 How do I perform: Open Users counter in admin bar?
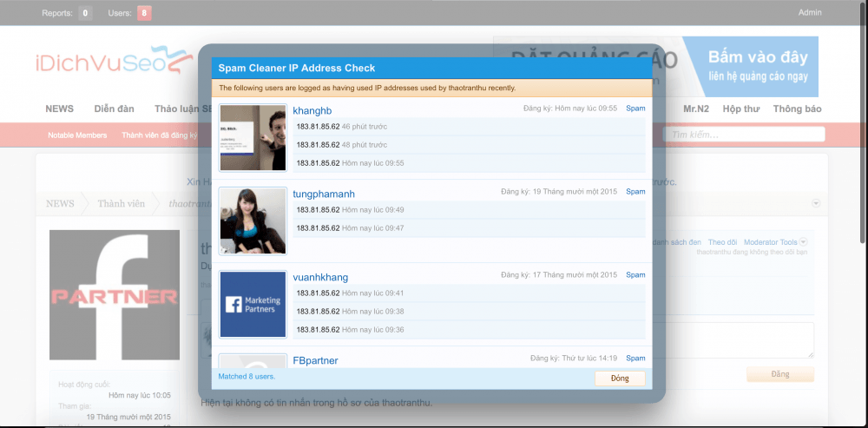(x=129, y=13)
